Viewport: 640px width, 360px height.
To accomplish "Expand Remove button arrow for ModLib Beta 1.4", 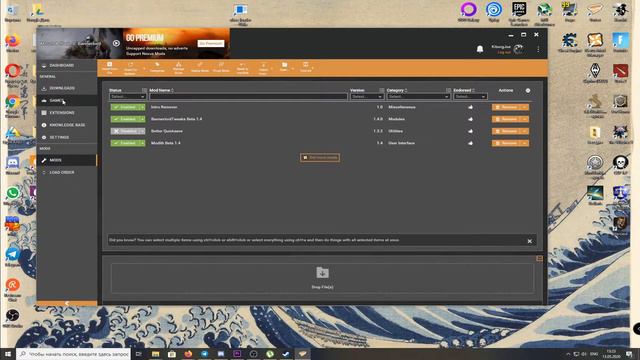I will pyautogui.click(x=525, y=143).
